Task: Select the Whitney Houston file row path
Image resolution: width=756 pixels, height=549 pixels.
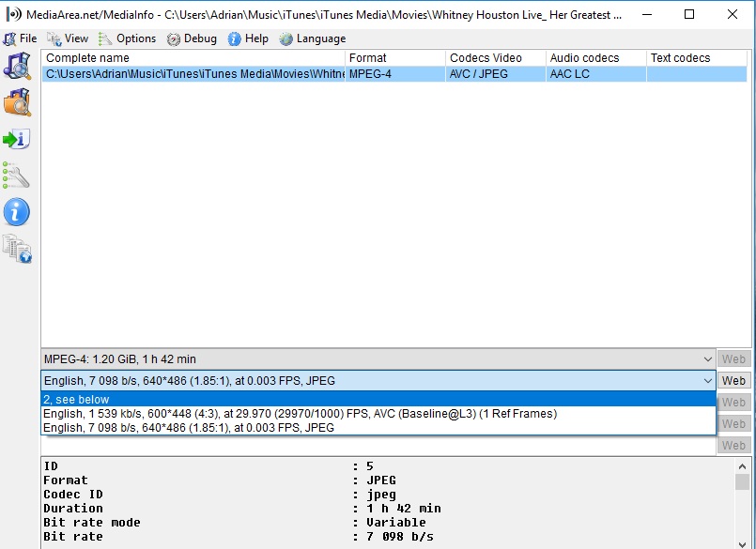Action: point(193,74)
